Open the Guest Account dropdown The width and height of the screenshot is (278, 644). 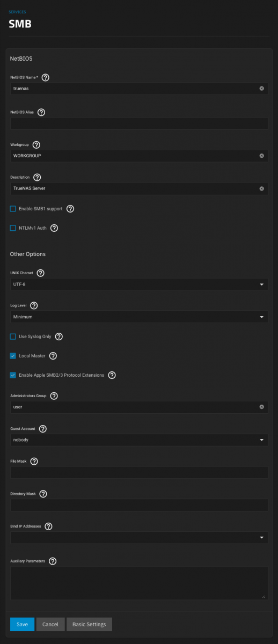(139, 440)
